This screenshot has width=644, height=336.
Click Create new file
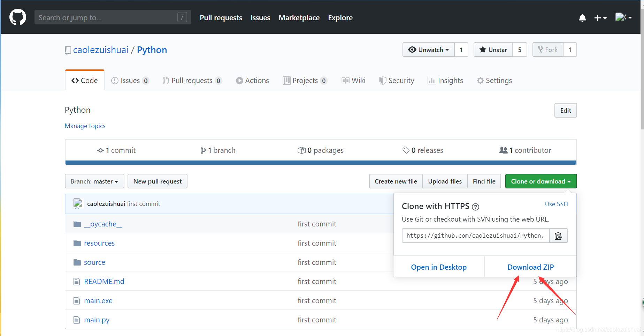tap(396, 181)
